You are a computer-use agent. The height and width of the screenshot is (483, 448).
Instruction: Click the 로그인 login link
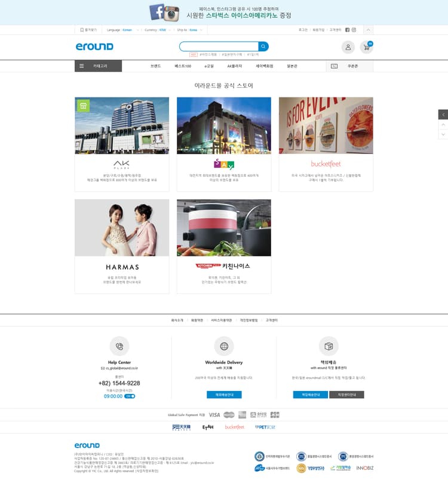tap(303, 30)
